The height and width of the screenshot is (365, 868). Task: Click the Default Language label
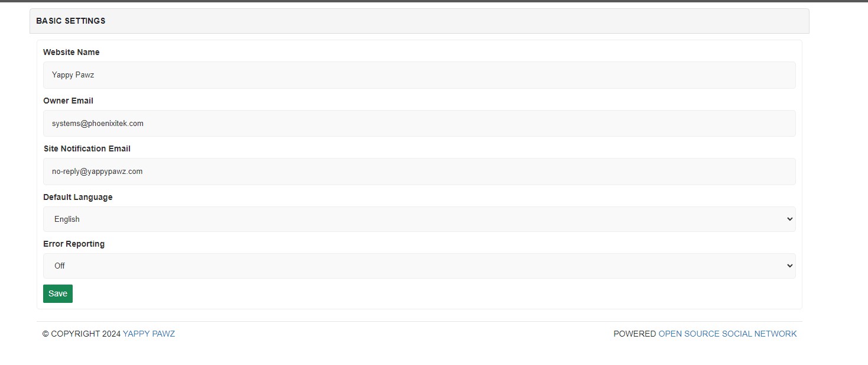click(78, 197)
